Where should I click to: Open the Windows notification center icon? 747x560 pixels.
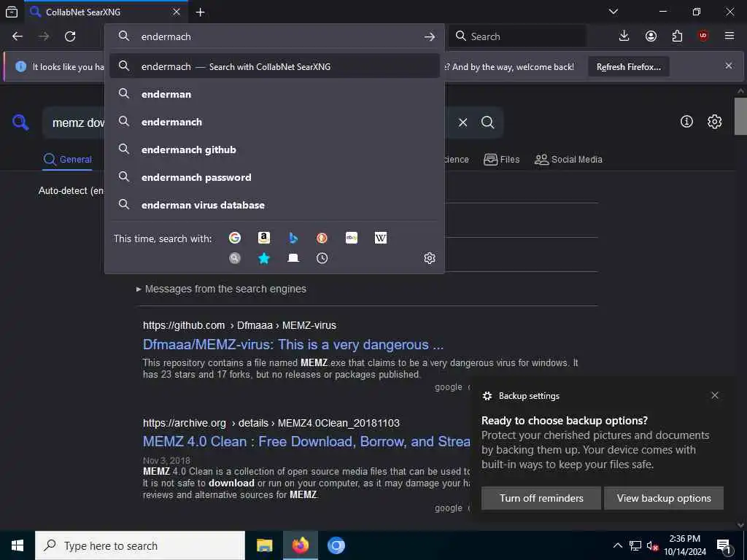724,545
